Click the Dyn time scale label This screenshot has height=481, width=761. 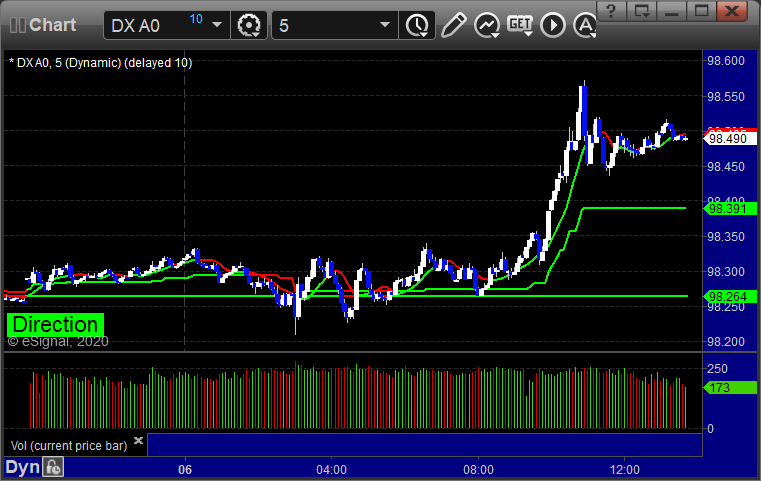tap(21, 466)
